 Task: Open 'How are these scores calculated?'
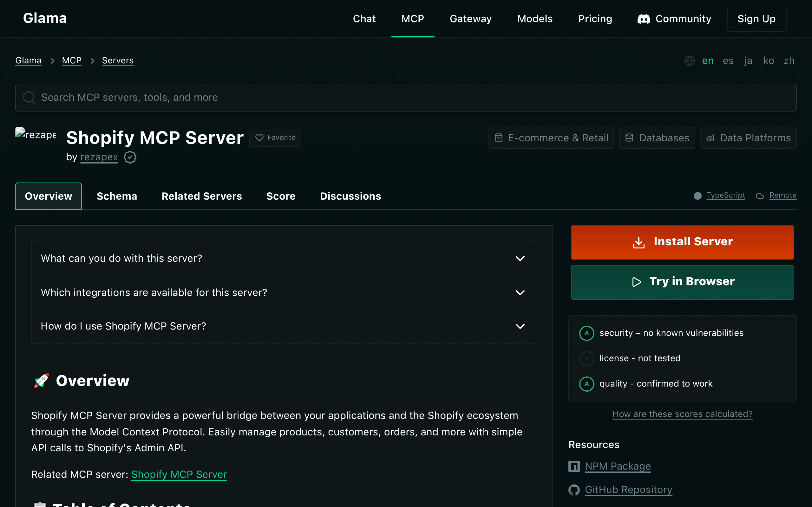(682, 414)
